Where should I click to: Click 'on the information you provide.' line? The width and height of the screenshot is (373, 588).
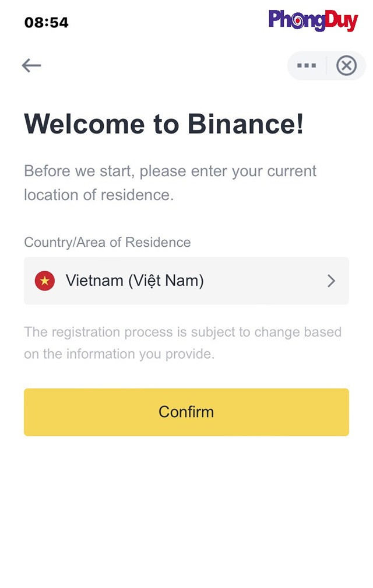pyautogui.click(x=119, y=354)
